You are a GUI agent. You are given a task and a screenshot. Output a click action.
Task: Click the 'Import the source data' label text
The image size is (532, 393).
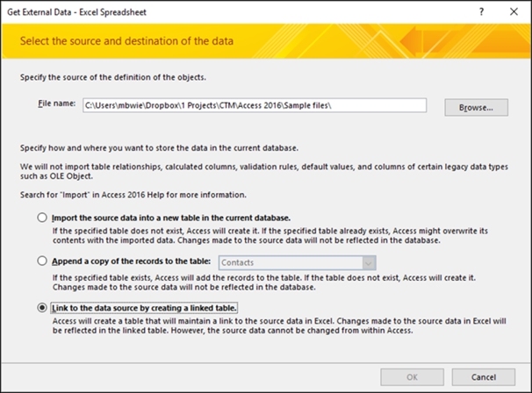point(171,218)
